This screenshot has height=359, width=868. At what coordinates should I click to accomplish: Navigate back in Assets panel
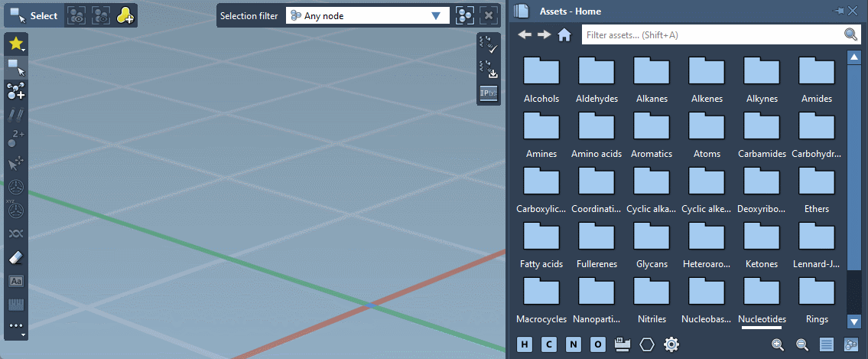tap(525, 34)
